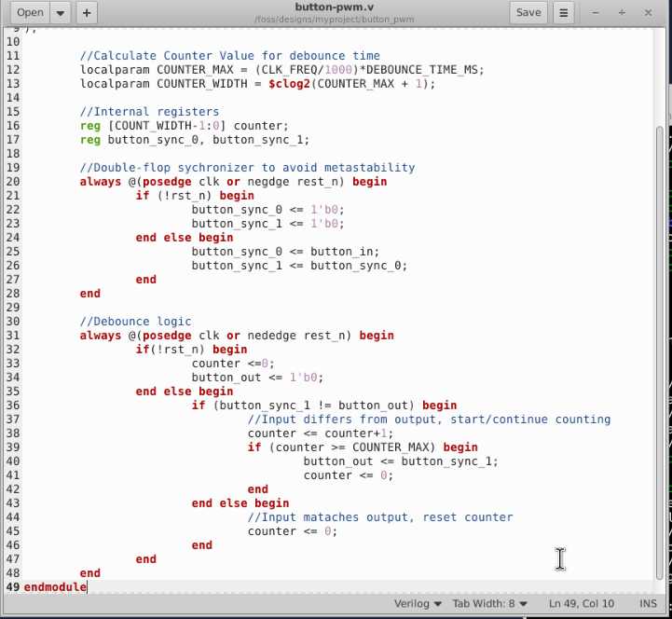Open the hamburger menu in header bar
Screen dimensions: 672x619
563,12
